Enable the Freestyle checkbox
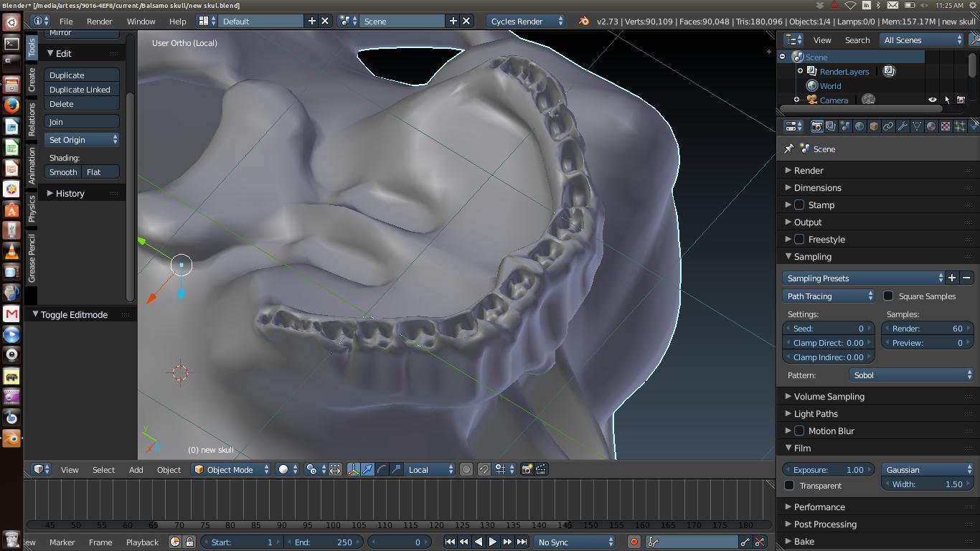This screenshot has height=551, width=980. (x=799, y=239)
